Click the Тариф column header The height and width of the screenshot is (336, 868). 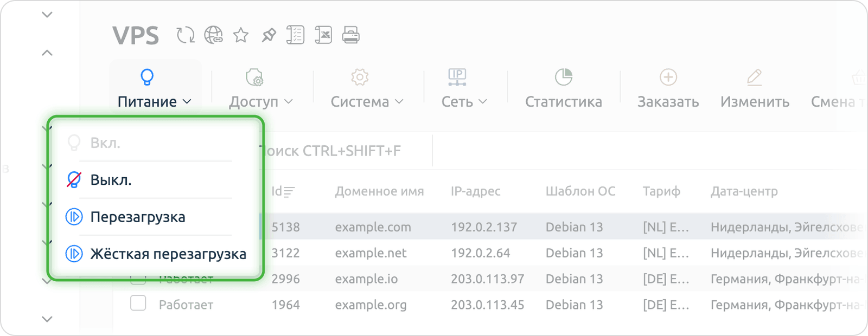661,191
